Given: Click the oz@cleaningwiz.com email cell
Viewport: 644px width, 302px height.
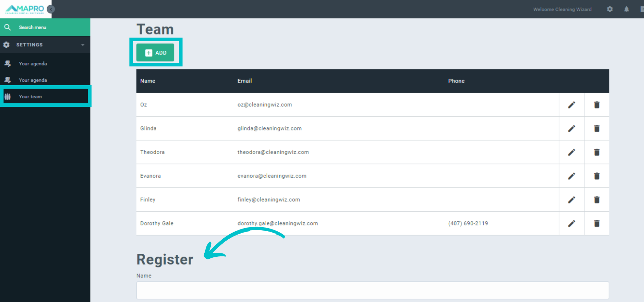Looking at the screenshot, I should [264, 105].
